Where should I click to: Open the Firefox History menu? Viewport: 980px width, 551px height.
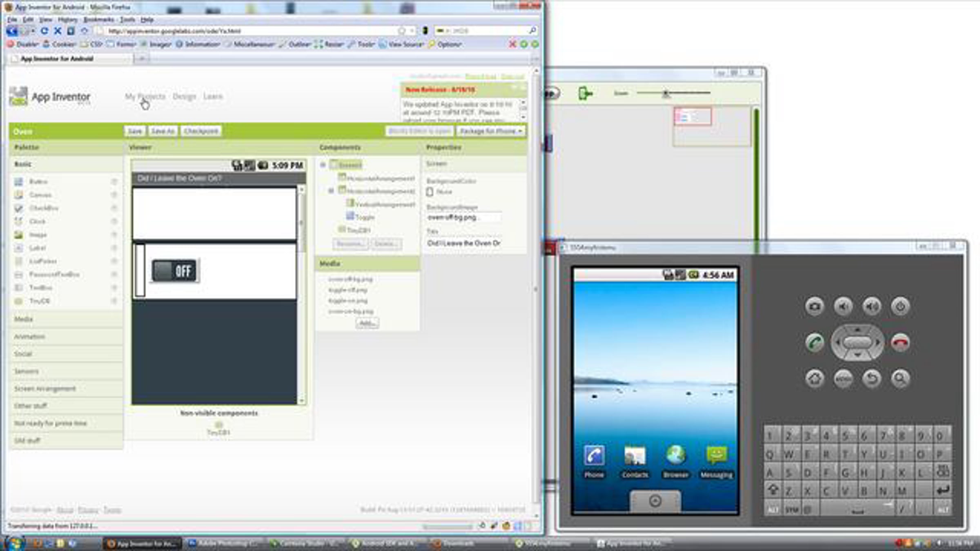click(68, 20)
